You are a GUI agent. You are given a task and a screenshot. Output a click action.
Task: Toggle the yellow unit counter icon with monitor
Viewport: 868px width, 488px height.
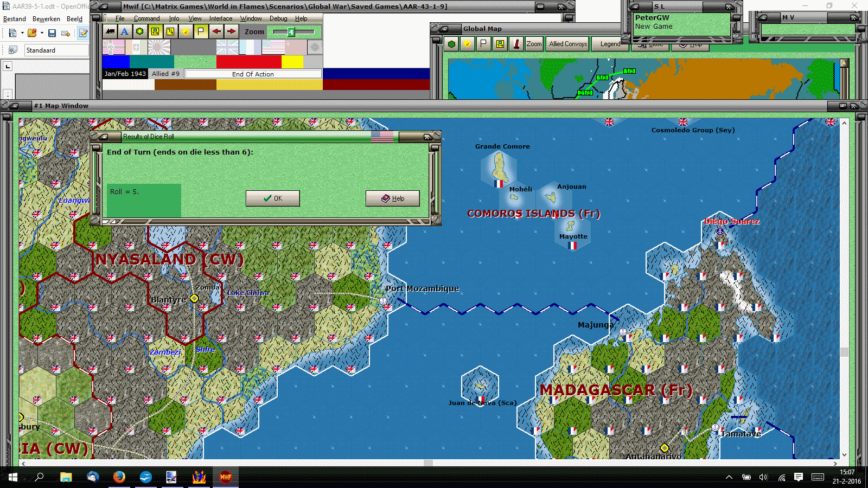(155, 31)
